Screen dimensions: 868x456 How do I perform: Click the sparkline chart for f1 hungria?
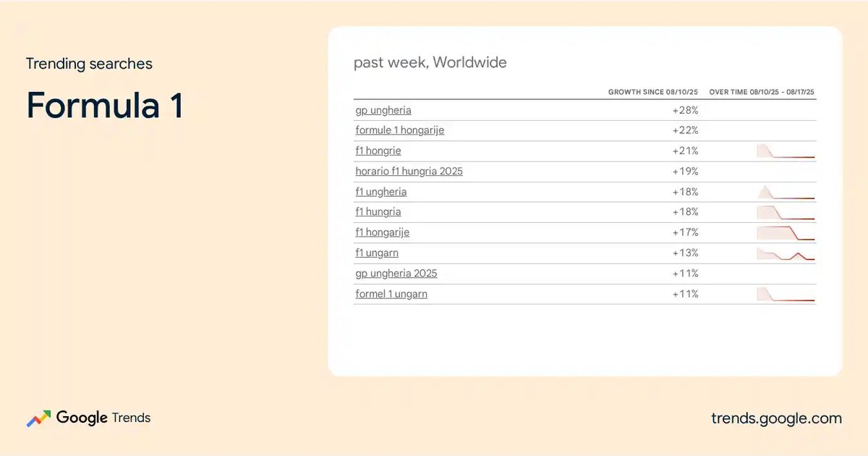786,212
